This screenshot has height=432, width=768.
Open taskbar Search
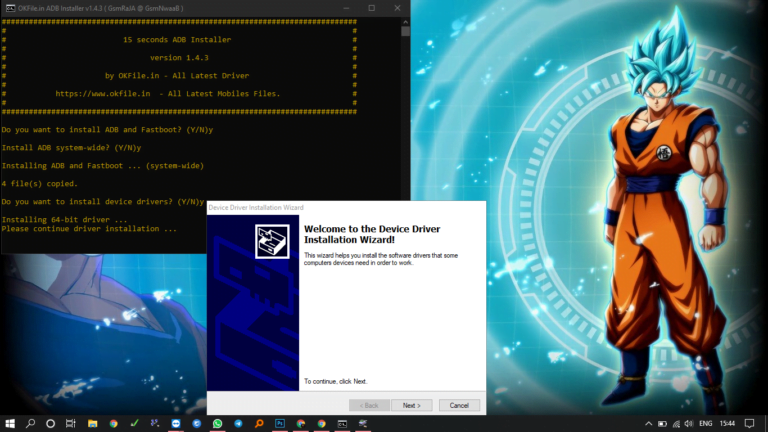coord(30,423)
